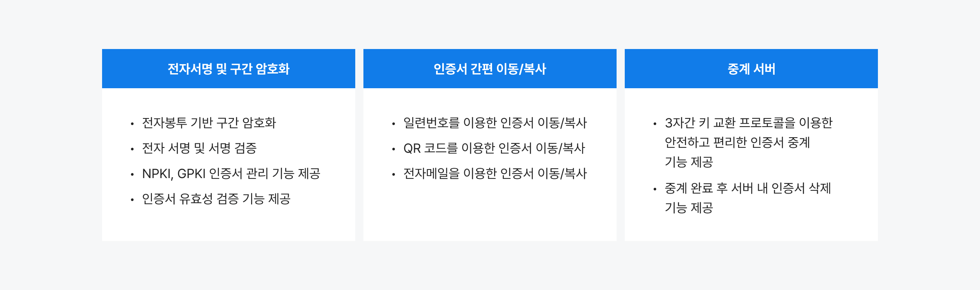Click the bullet before 일련번호를 이용한 item

pyautogui.click(x=394, y=124)
